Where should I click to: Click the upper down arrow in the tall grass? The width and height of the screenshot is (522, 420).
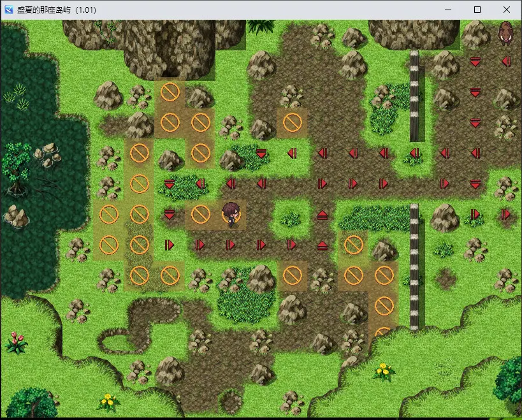170,184
